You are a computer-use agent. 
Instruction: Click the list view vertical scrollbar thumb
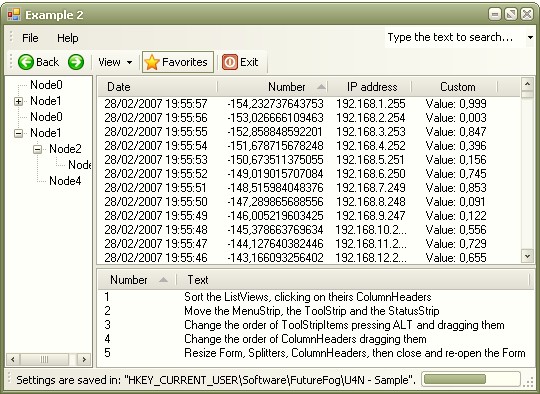527,94
